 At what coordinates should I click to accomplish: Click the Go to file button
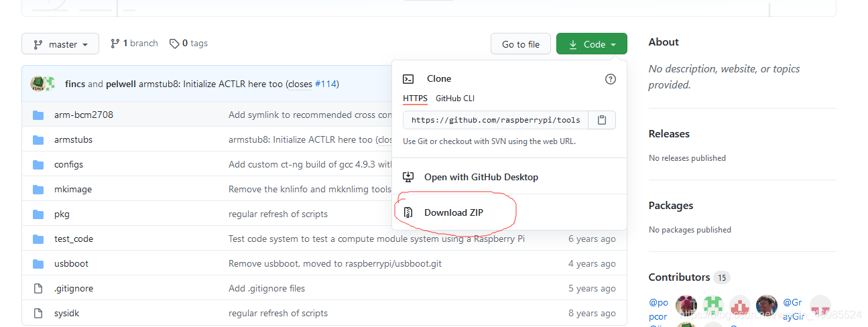tap(521, 44)
